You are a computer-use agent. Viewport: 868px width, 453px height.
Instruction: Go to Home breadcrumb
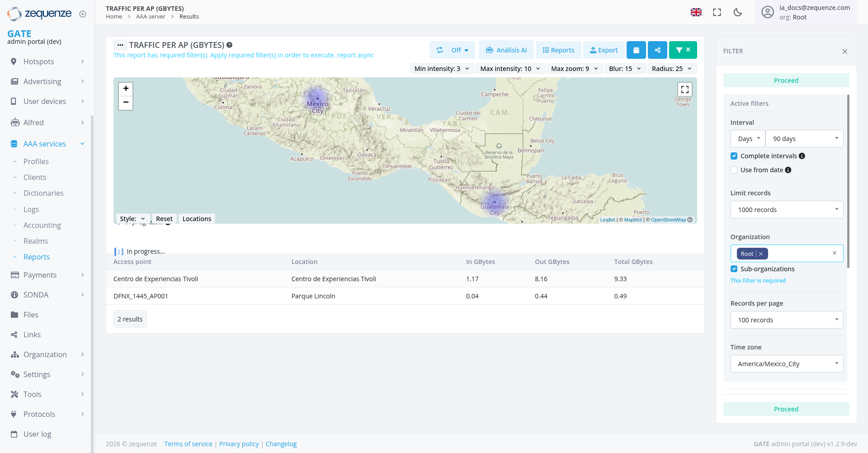pyautogui.click(x=114, y=17)
